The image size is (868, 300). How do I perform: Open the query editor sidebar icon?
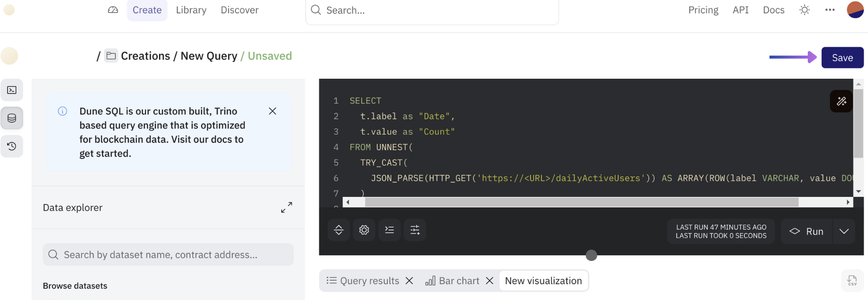tap(12, 90)
